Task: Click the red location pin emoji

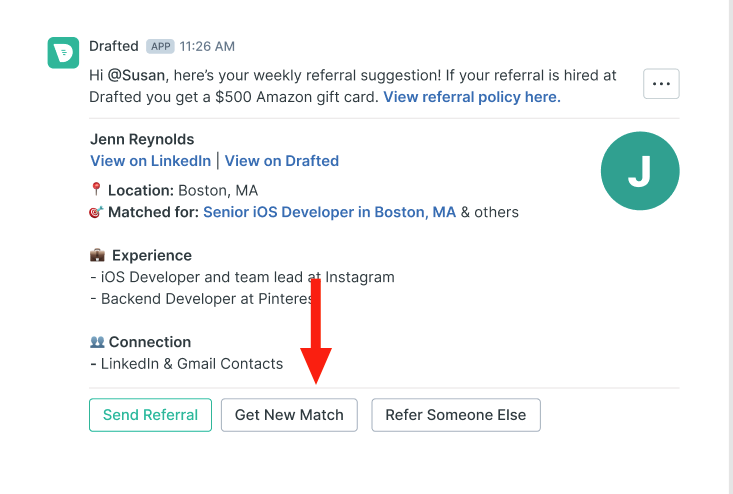Action: tap(96, 189)
